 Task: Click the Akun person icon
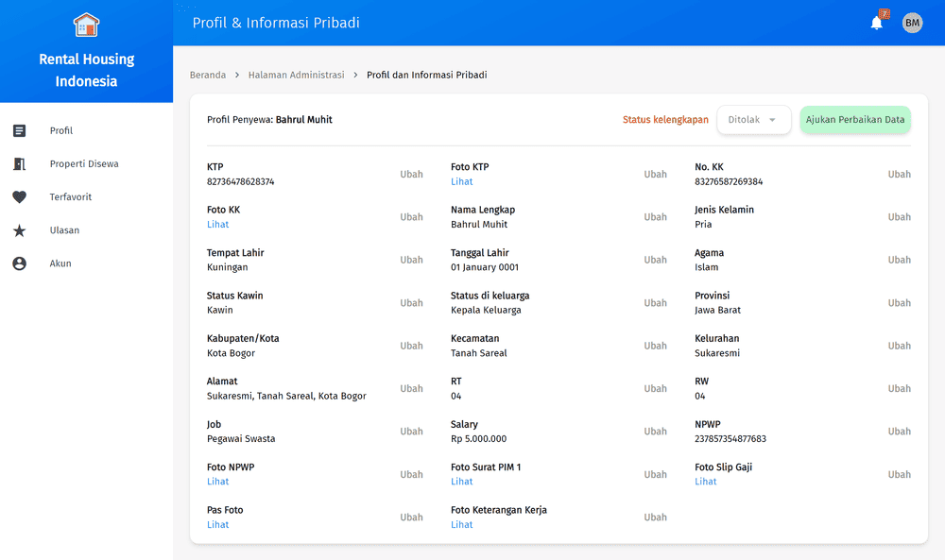click(x=20, y=263)
